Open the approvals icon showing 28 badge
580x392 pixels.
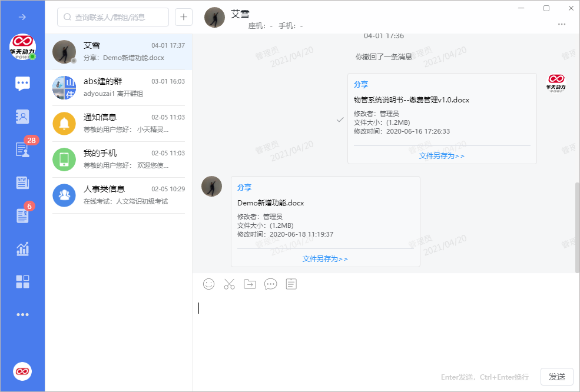[x=22, y=150]
